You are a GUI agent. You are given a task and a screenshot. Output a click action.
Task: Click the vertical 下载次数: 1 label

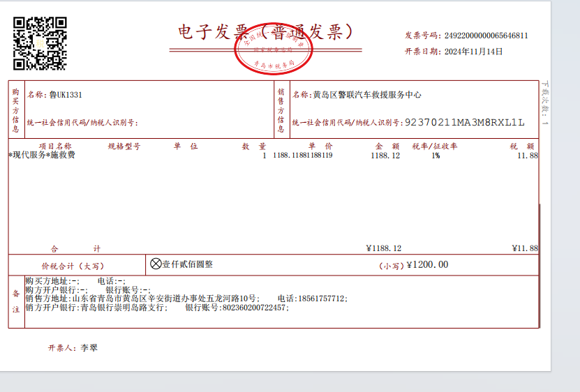point(546,103)
